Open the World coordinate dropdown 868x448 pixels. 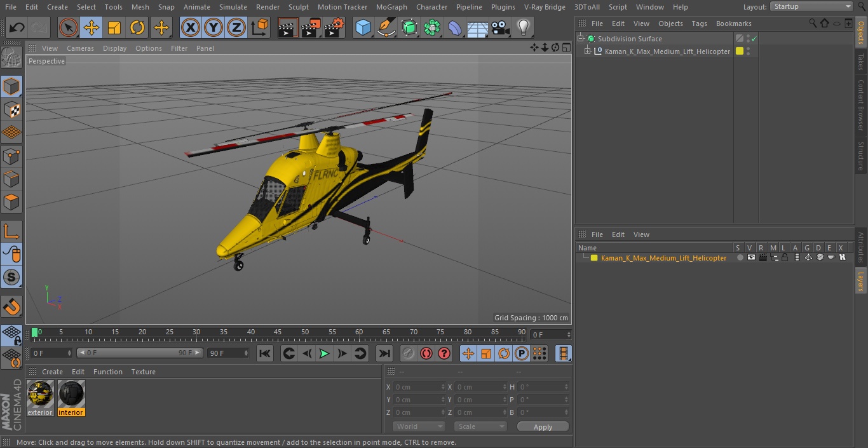pyautogui.click(x=418, y=426)
